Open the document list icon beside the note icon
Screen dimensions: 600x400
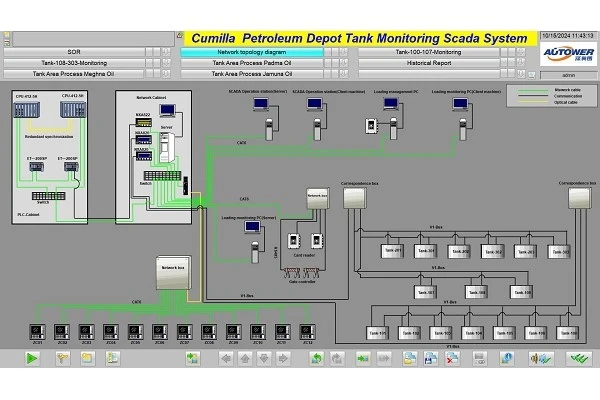(112, 358)
